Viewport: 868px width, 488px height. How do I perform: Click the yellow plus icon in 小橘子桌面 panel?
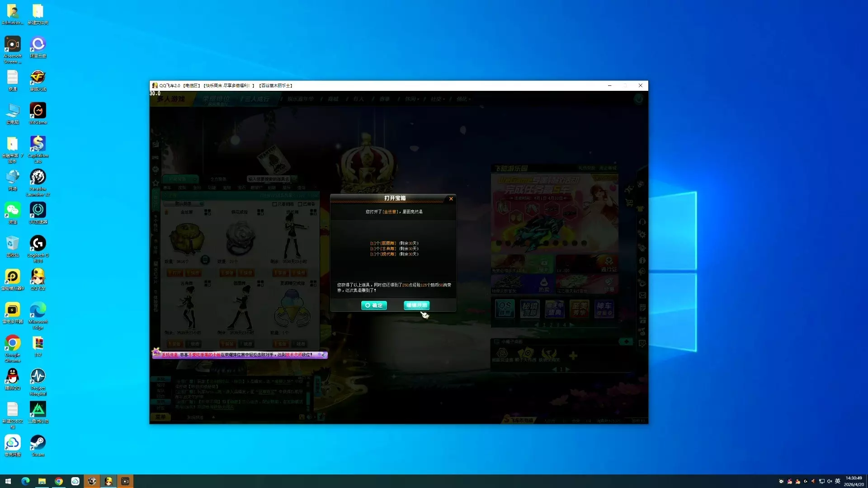[573, 356]
